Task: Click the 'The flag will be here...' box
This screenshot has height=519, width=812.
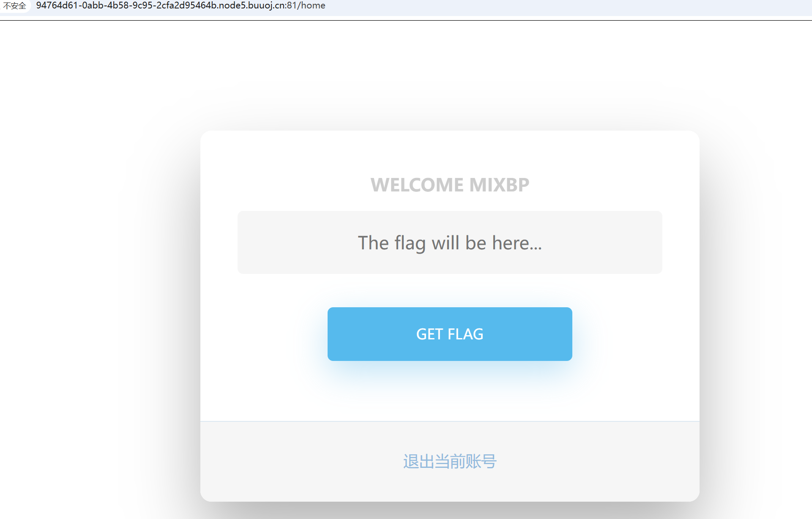Action: click(x=450, y=242)
